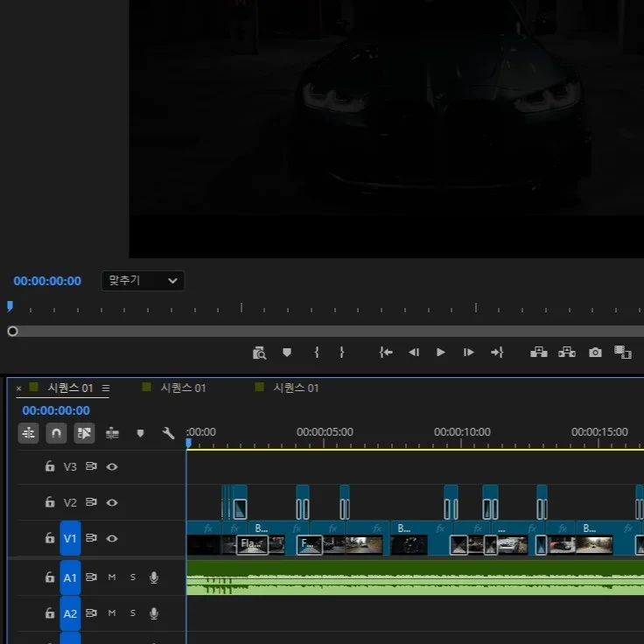Switch to third 시퀀스 01 tab
This screenshot has width=644, height=644.
pos(296,388)
